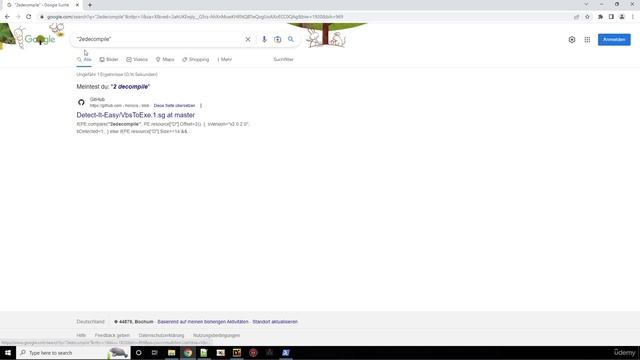This screenshot has height=360, width=640.
Task: Open the Chrome three-dot menu
Action: (633, 17)
